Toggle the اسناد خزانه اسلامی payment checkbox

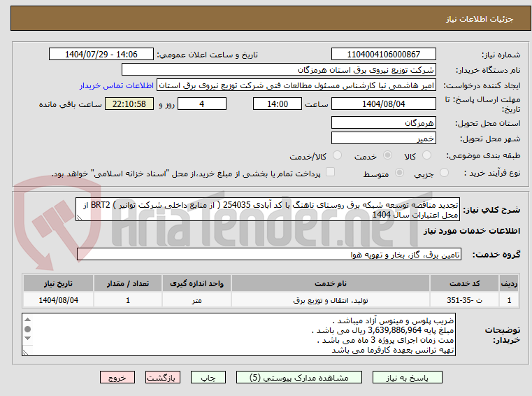click(330, 172)
